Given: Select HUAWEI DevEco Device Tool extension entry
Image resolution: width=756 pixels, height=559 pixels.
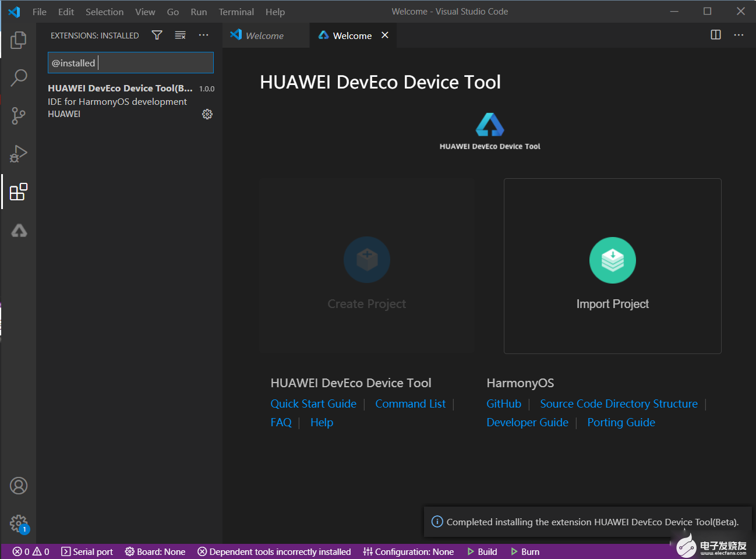Looking at the screenshot, I should 130,101.
